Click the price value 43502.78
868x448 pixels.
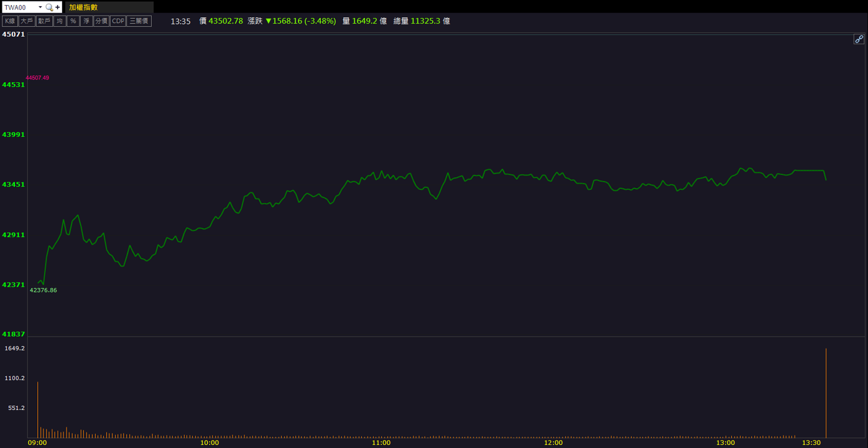click(226, 21)
